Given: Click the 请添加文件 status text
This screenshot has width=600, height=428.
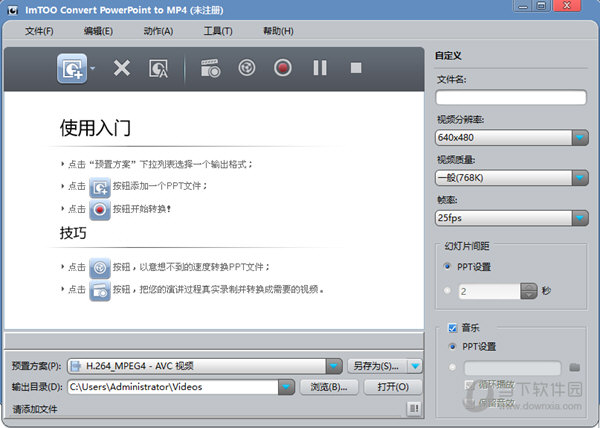Looking at the screenshot, I should pos(35,409).
